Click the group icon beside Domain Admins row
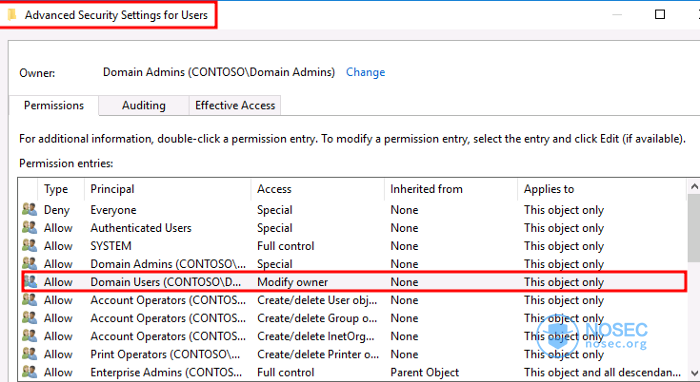The image size is (700, 382). click(29, 263)
